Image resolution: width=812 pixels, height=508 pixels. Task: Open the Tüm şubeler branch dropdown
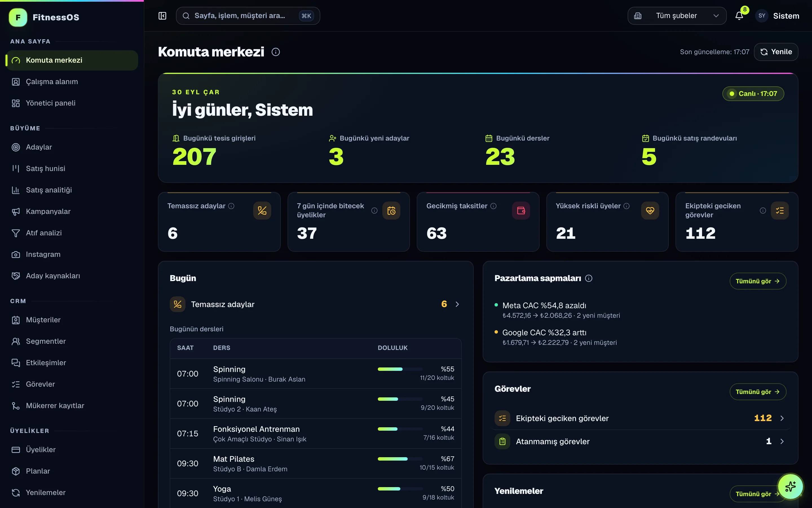click(x=677, y=16)
